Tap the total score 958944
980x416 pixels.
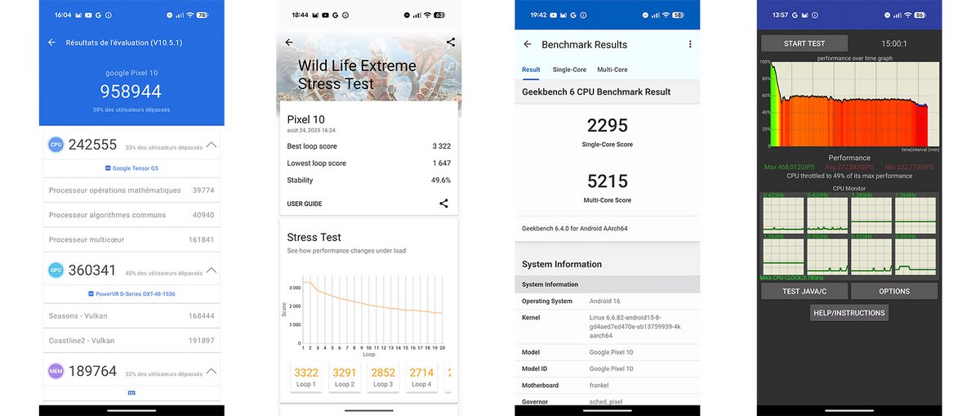[131, 92]
